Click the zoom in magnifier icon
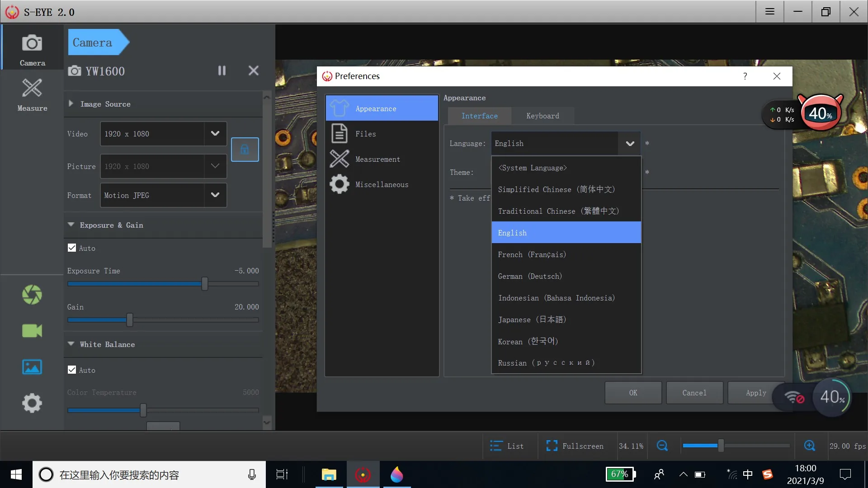The height and width of the screenshot is (488, 868). coord(810,446)
